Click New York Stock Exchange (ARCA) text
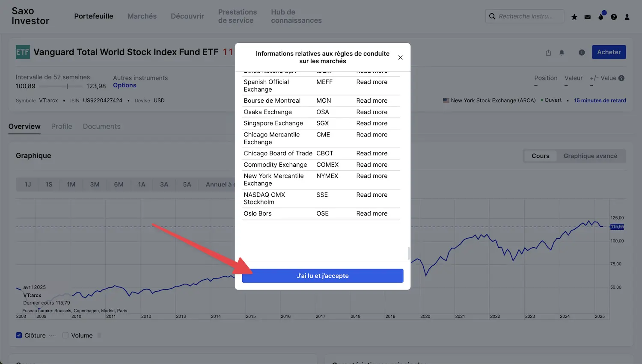Viewport: 642px width, 364px height. [493, 101]
